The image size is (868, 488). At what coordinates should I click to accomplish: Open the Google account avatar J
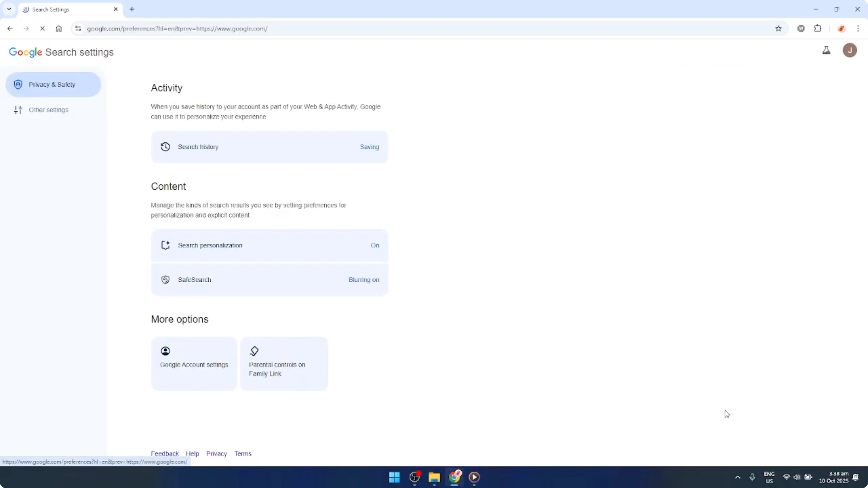tap(850, 50)
